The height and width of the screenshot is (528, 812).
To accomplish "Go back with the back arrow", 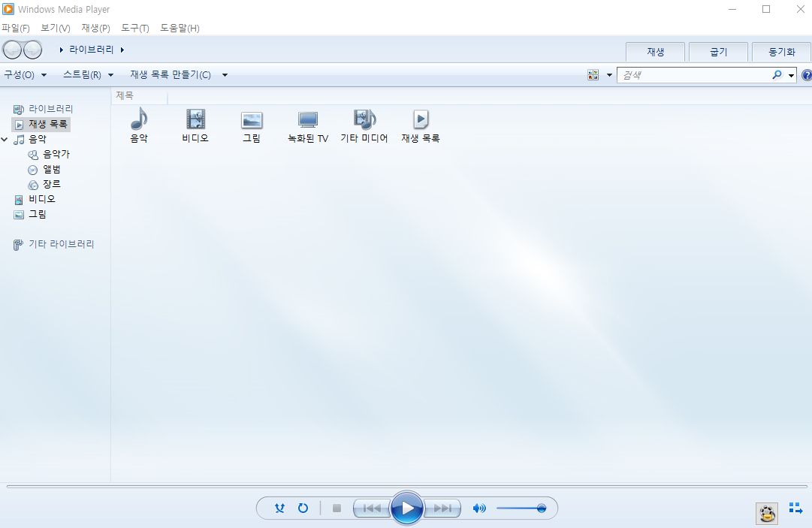I will pos(13,50).
